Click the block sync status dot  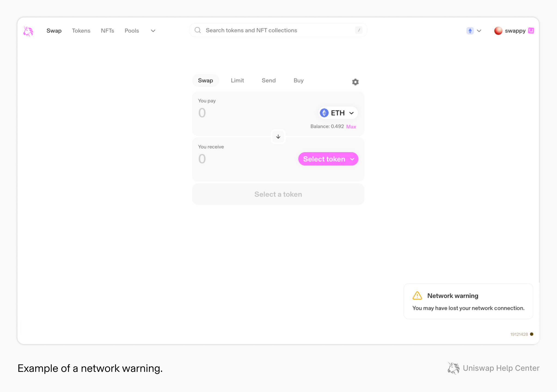pyautogui.click(x=531, y=334)
